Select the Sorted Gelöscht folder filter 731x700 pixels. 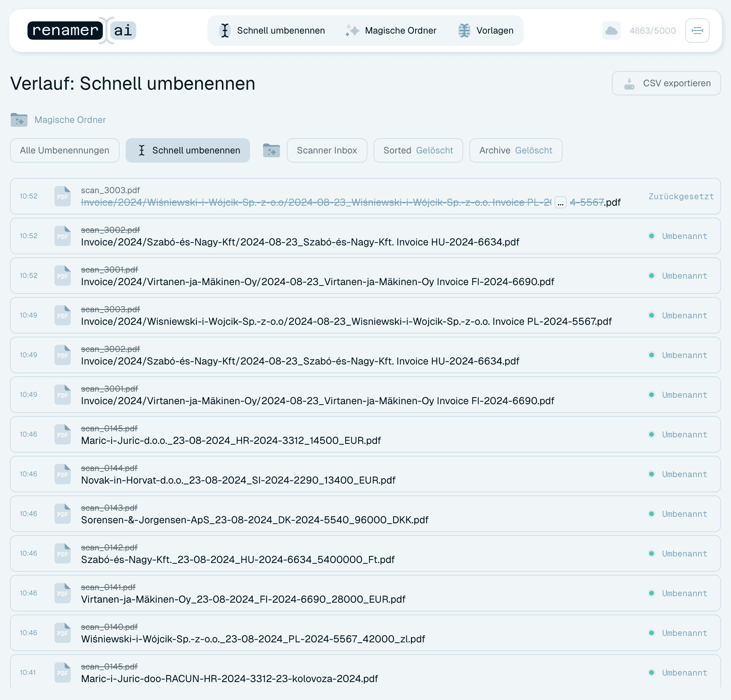[418, 150]
